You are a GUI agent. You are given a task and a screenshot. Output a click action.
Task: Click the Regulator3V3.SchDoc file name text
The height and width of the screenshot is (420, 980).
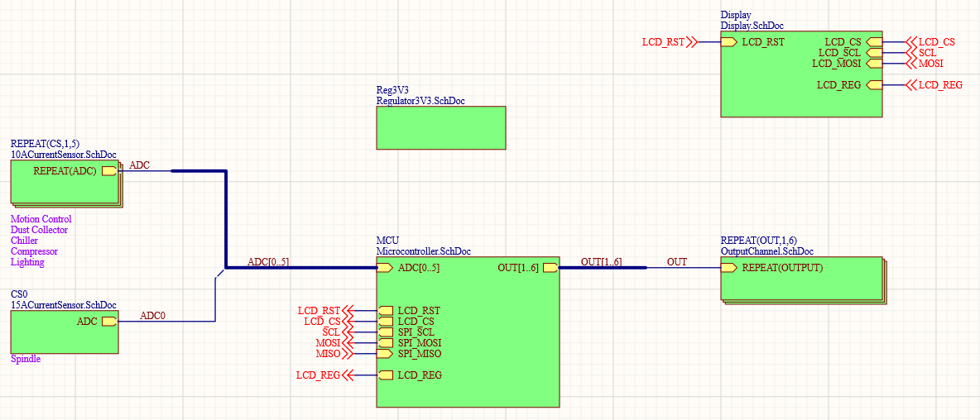(x=420, y=101)
